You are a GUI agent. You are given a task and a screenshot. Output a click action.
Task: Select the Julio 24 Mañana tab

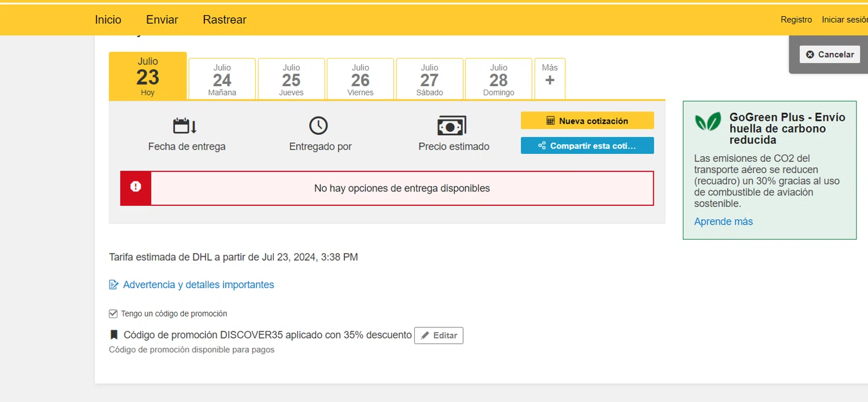tap(222, 79)
